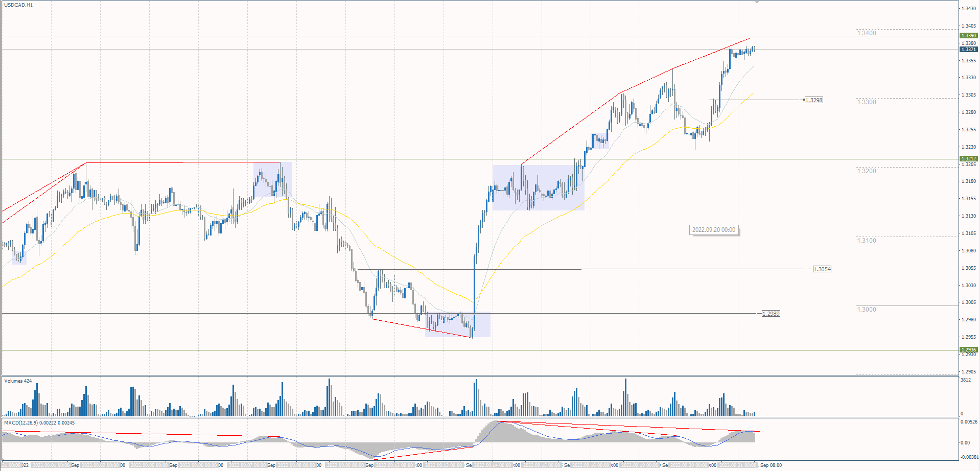980x471 pixels.
Task: Click the 2022.09.20 00:00 date label
Action: tap(714, 230)
